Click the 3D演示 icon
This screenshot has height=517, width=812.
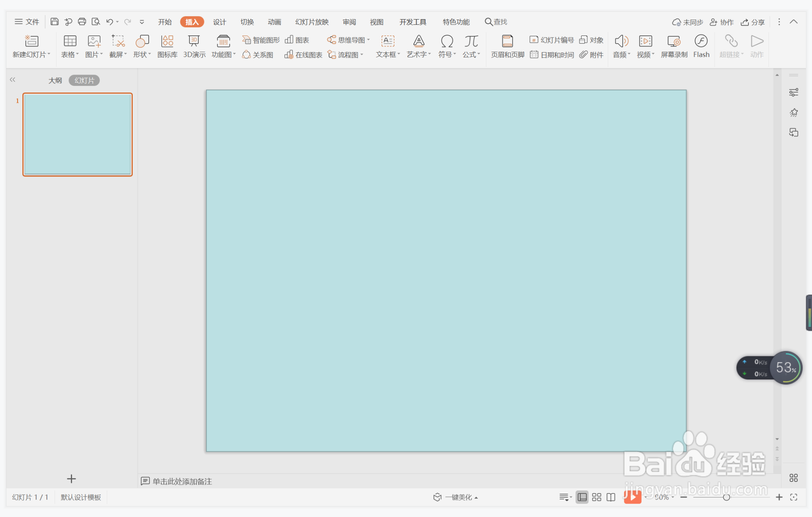194,46
